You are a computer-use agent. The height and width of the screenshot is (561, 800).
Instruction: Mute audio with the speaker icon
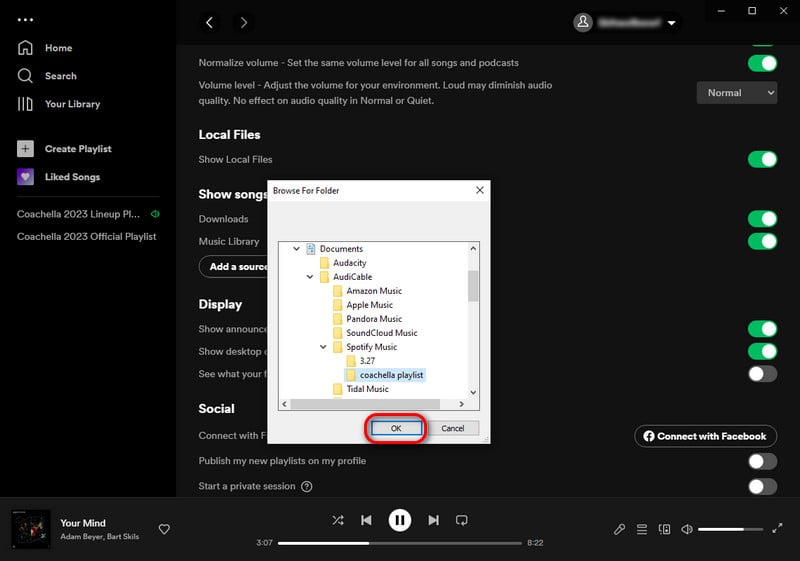point(687,529)
